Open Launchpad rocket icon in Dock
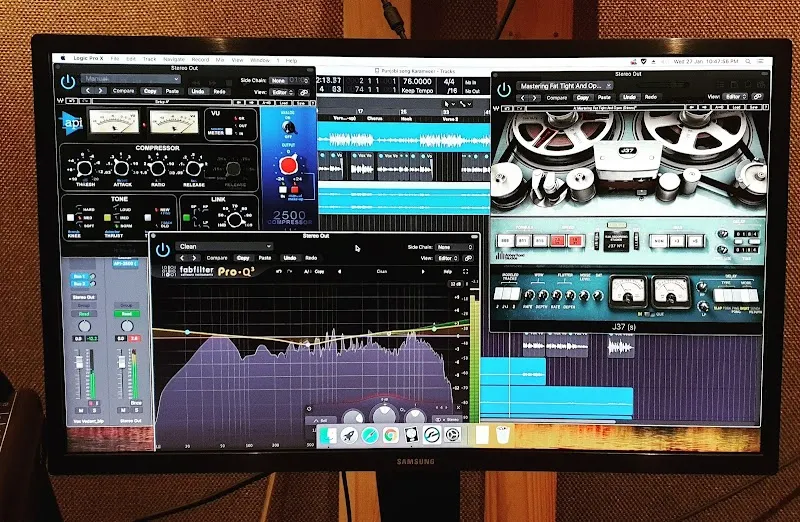The width and height of the screenshot is (800, 522). [x=349, y=435]
